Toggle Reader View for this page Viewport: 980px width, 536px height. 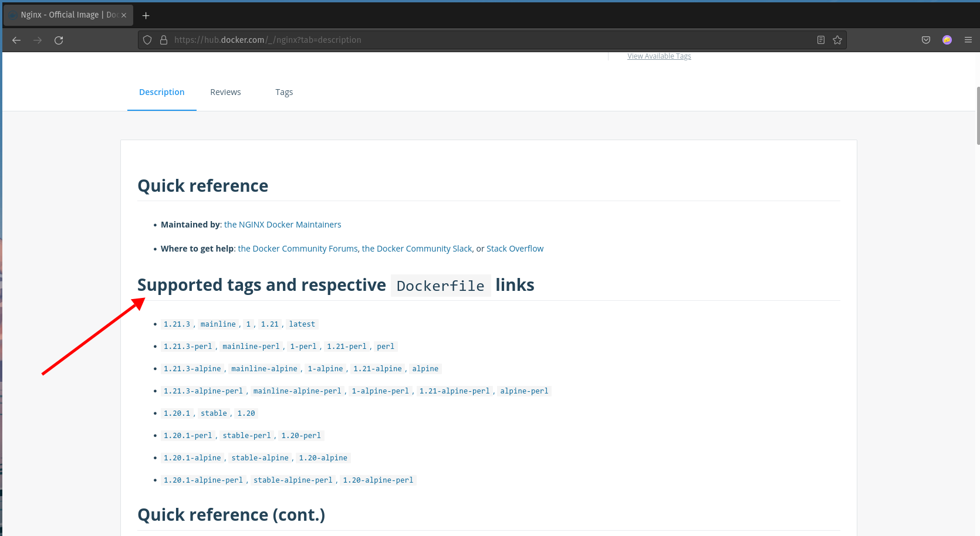(x=820, y=40)
